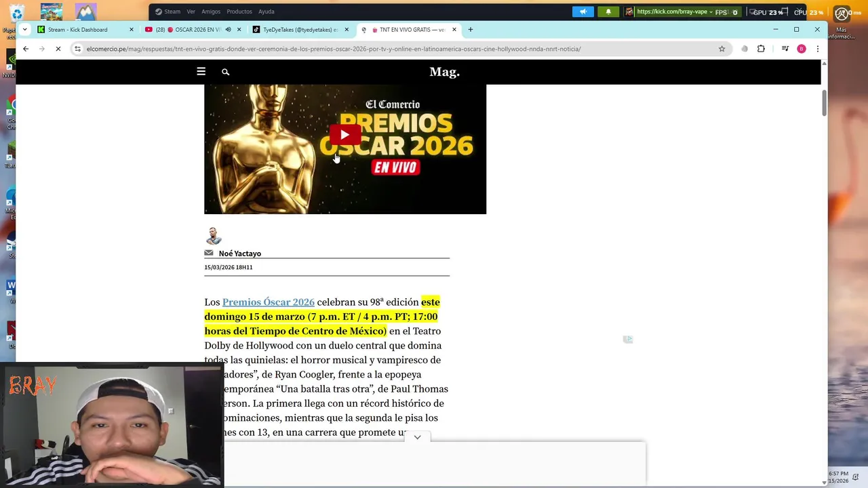Close the Kick Dashboard tab
Image resolution: width=868 pixels, height=488 pixels.
pos(132,30)
